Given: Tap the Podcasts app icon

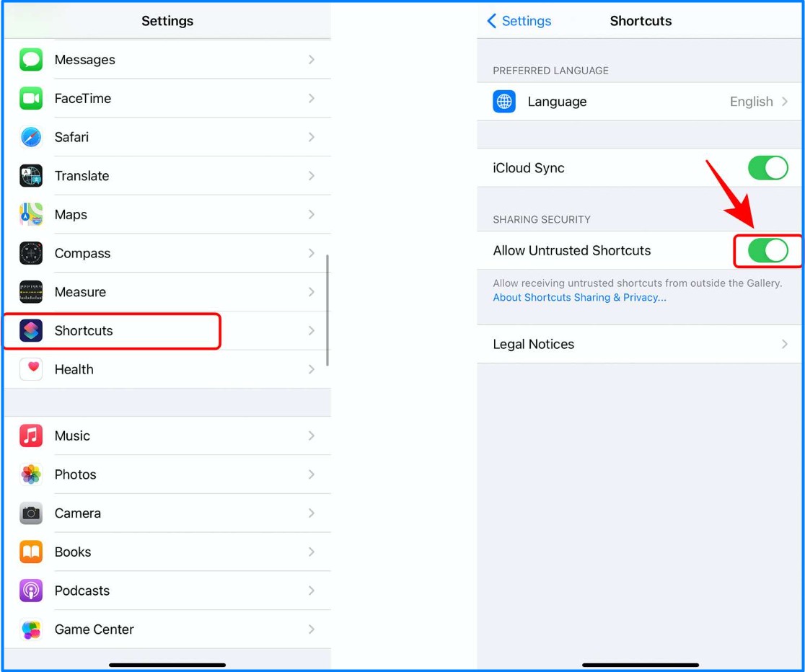Looking at the screenshot, I should click(31, 591).
